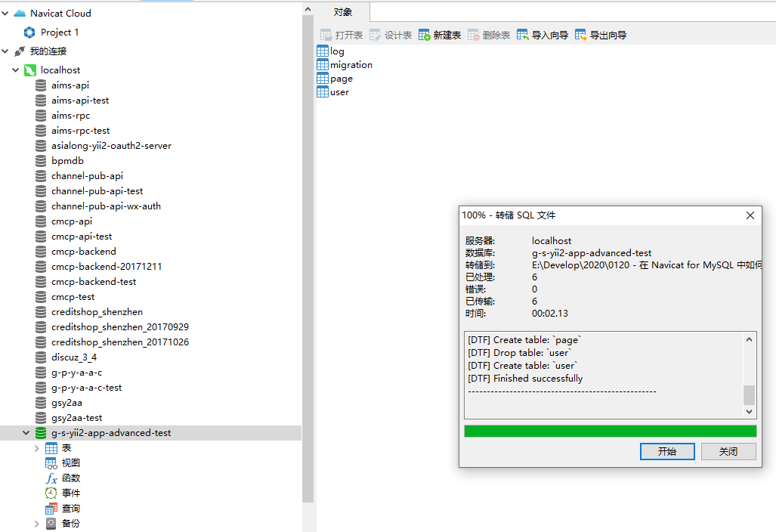Click the aims-api database icon
Screen dimensions: 776x532
(41, 85)
